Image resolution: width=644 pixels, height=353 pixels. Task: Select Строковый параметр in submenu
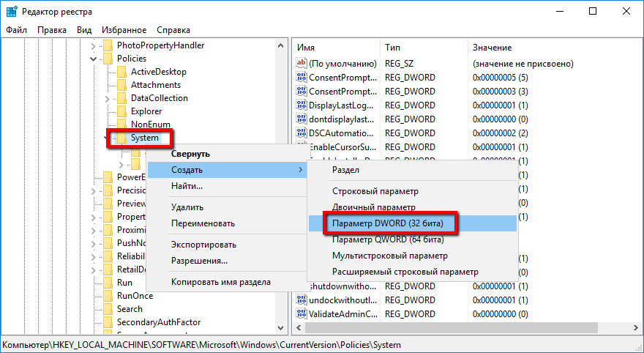[x=412, y=191]
